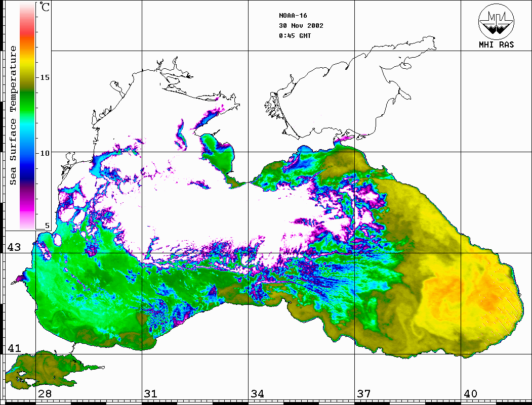Select the 'NOAA-16' satellite label
The width and height of the screenshot is (532, 405).
pyautogui.click(x=293, y=16)
